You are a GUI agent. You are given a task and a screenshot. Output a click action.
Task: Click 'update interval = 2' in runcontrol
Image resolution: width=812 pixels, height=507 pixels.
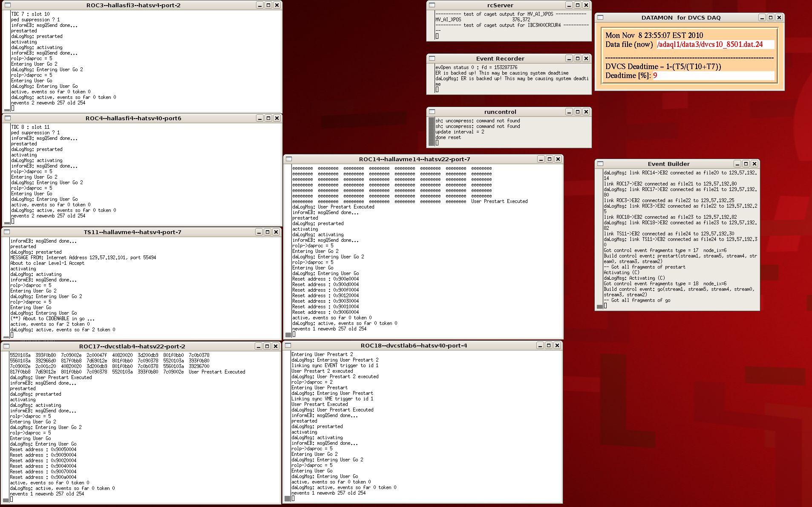(x=460, y=132)
